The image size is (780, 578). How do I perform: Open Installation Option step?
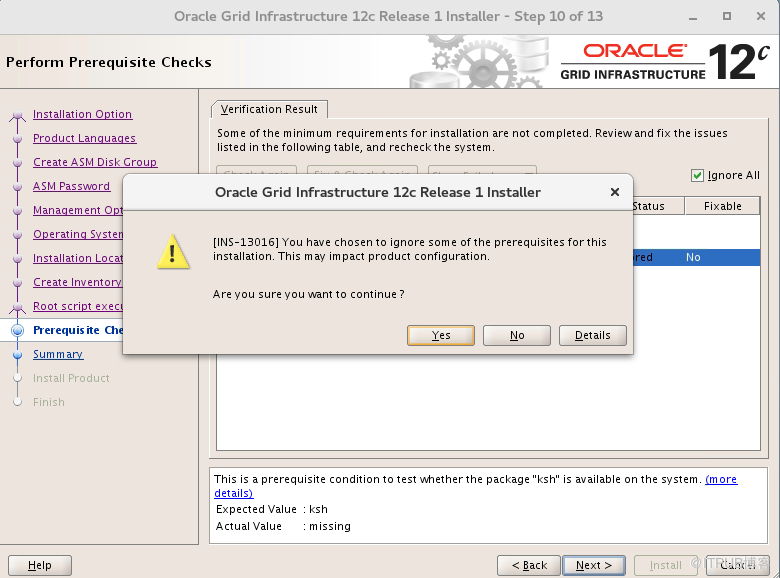[83, 114]
